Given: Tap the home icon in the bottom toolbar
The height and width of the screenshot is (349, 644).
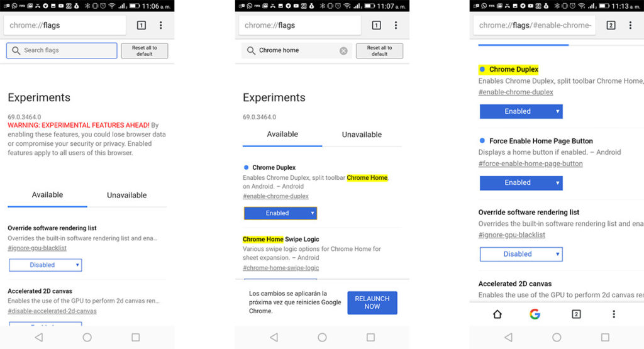Looking at the screenshot, I should (x=497, y=314).
